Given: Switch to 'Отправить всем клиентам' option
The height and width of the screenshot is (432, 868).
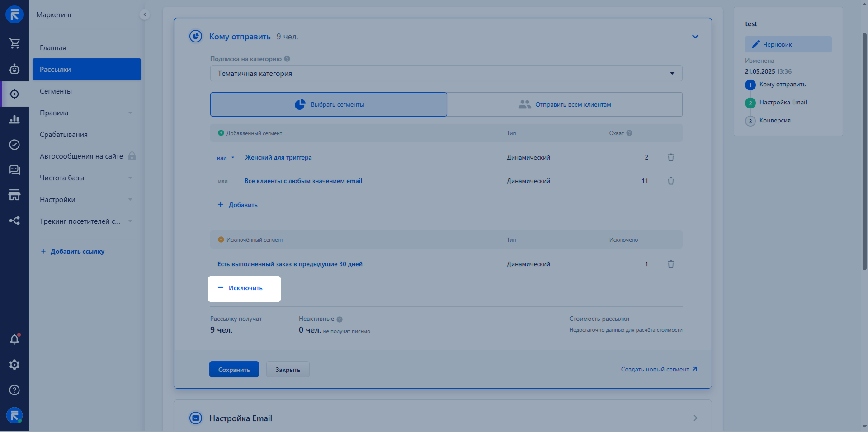Looking at the screenshot, I should point(565,104).
